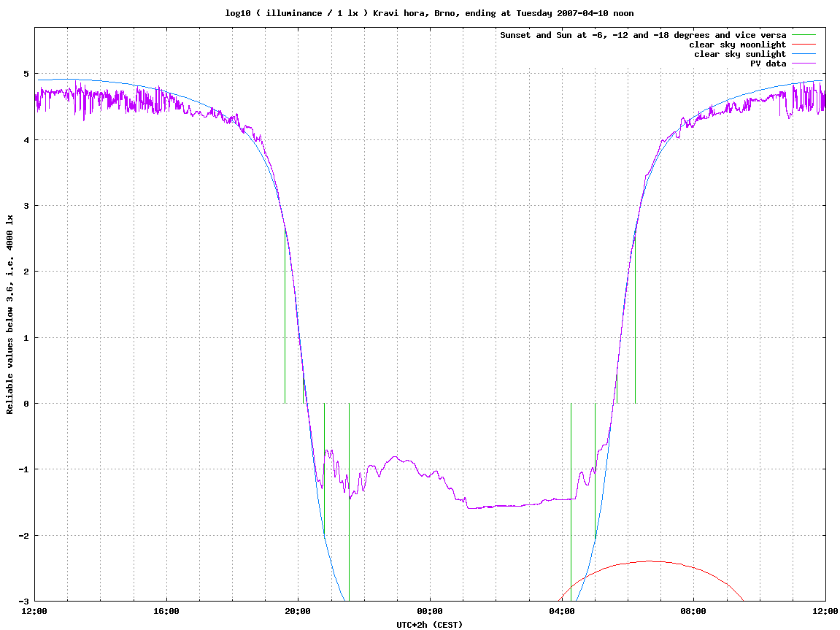Click the peak of the red moonlight curve
The width and height of the screenshot is (840, 630).
pos(650,561)
